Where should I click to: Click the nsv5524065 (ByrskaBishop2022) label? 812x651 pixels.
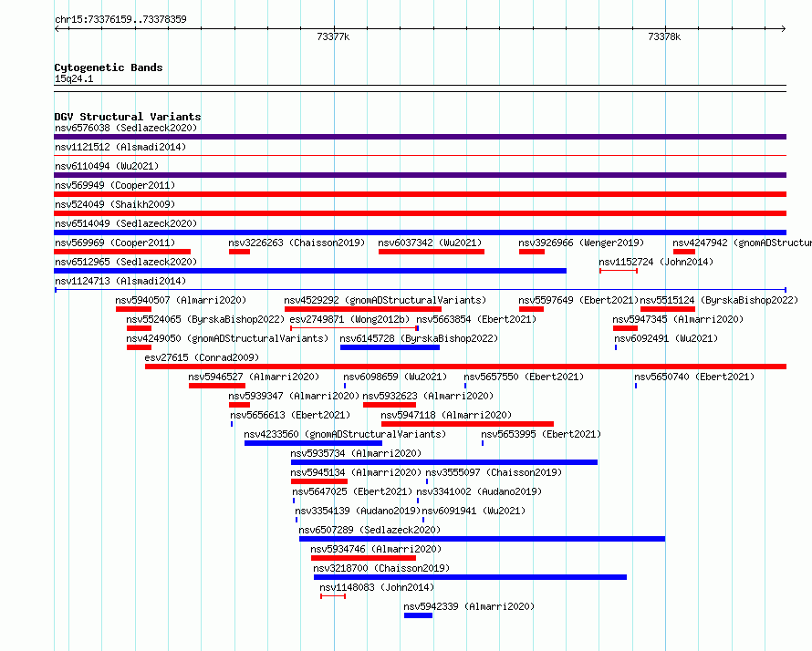pyautogui.click(x=205, y=319)
